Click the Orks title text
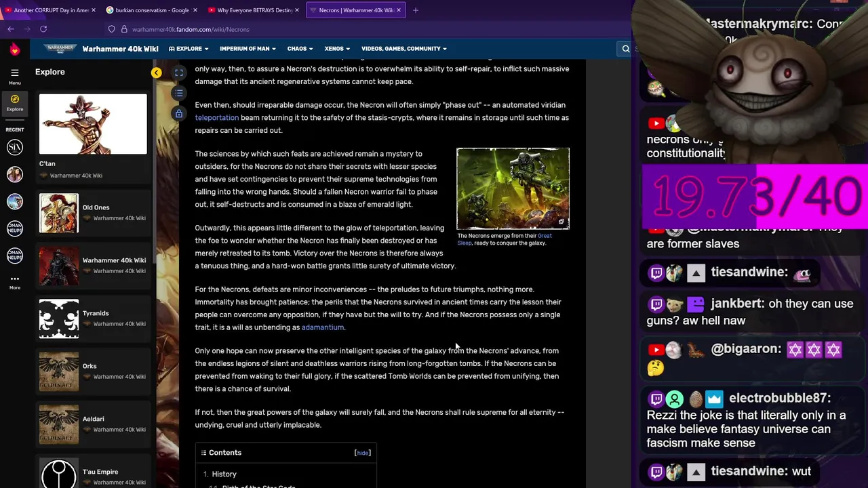Viewport: 868px width, 488px height. 90,366
